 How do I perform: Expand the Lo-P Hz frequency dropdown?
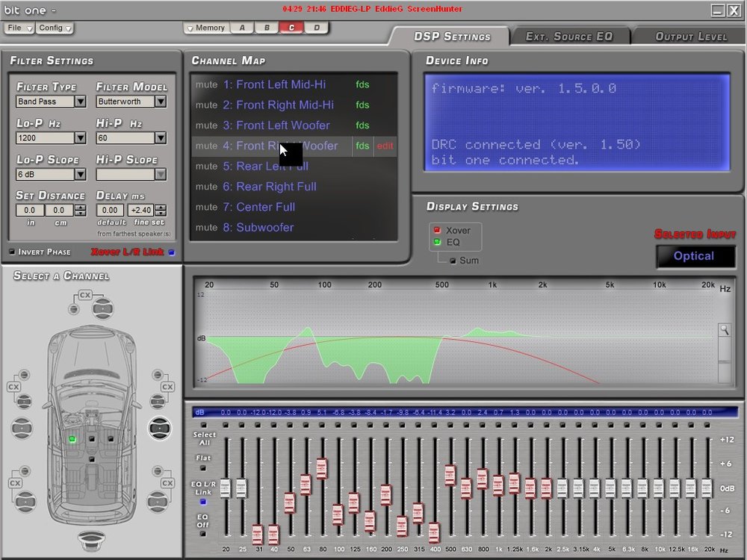click(x=80, y=138)
